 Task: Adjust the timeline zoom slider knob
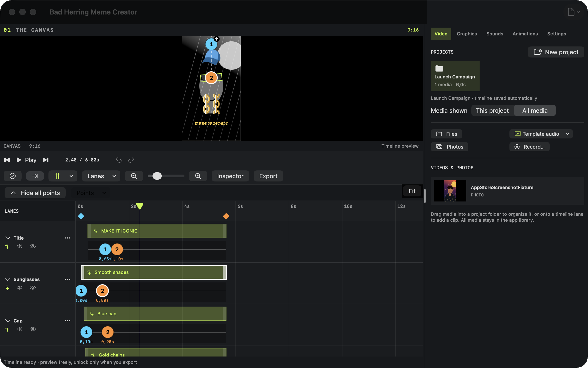pos(157,176)
